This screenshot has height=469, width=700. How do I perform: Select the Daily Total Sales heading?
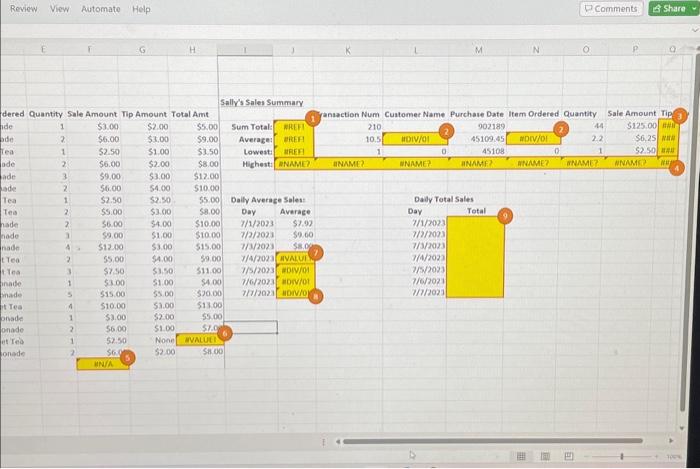tap(443, 199)
